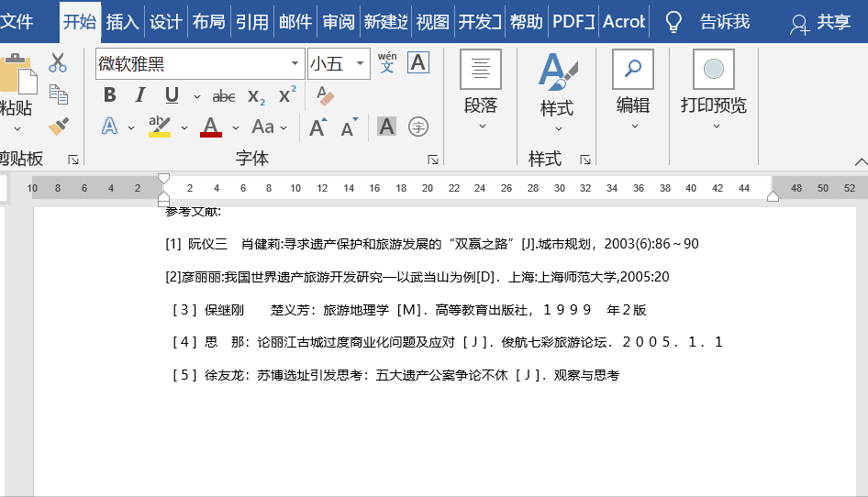
Task: Toggle Subscript formatting
Action: tap(256, 96)
